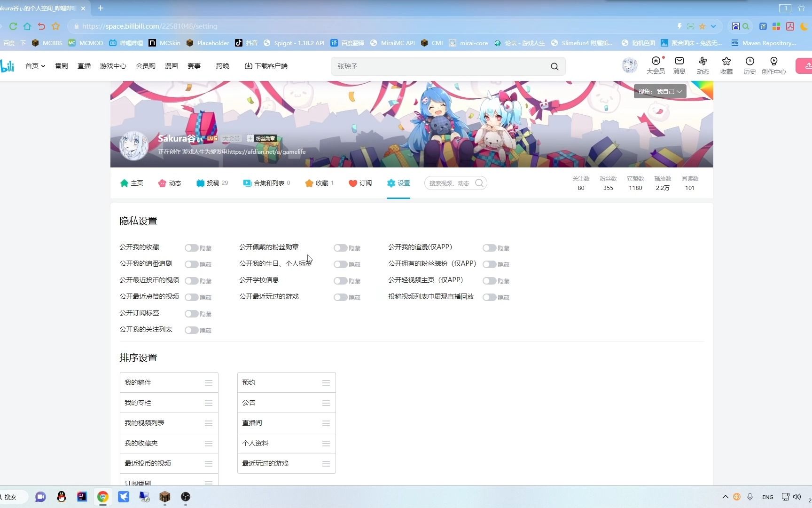
Task: Show hidden system tray icons with the caret
Action: coord(725,497)
